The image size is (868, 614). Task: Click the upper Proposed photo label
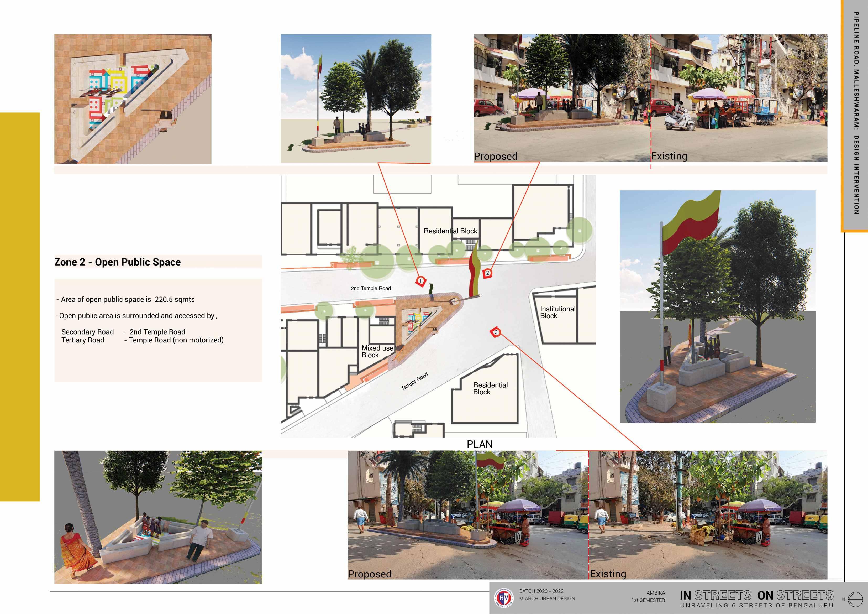(495, 156)
